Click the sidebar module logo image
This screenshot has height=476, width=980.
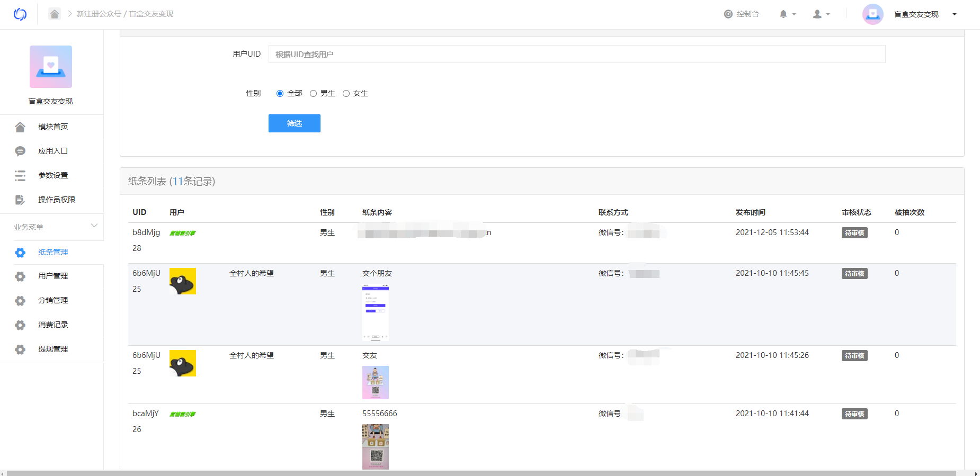coord(51,67)
